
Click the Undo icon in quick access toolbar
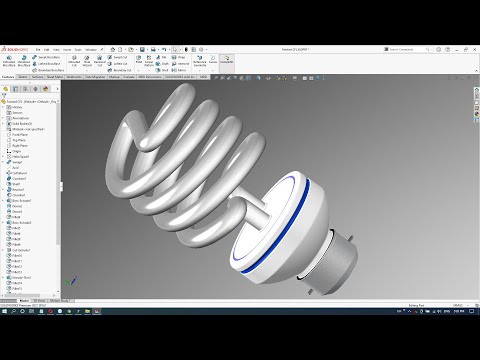click(164, 49)
